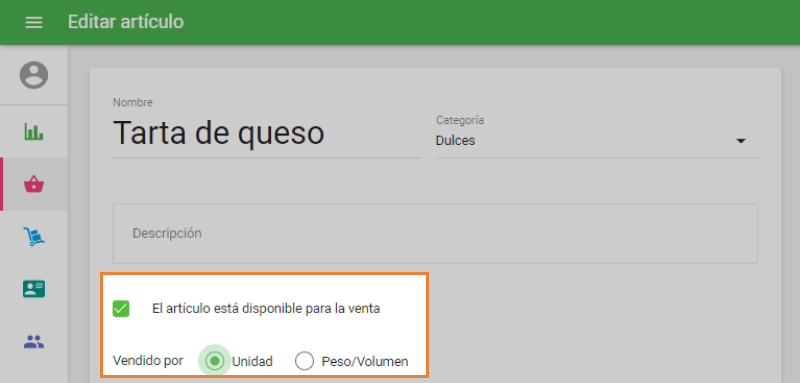Expand the Categoría dropdown showing Dulces
This screenshot has height=383, width=800.
point(596,141)
